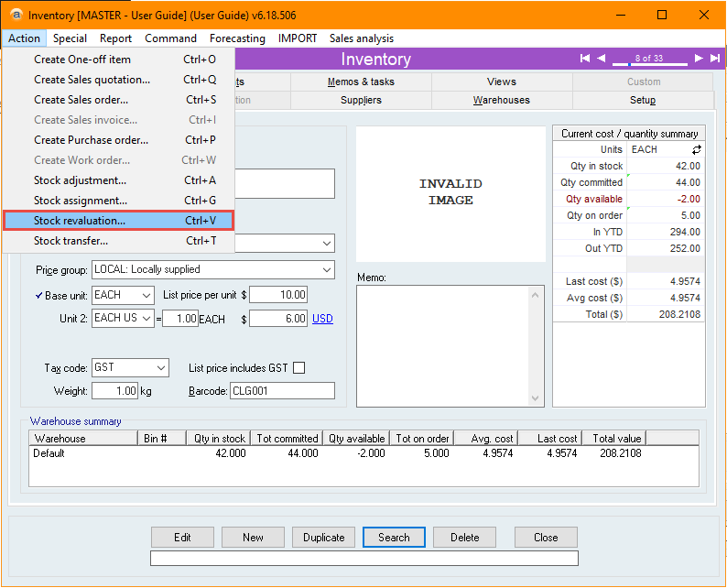
Task: Enable List price includes GST checkbox
Action: coord(299,368)
